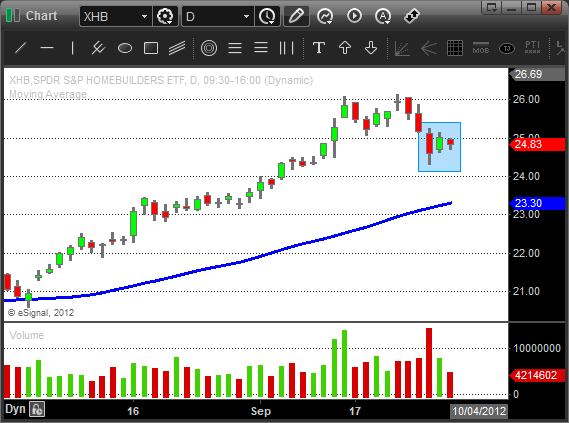The height and width of the screenshot is (423, 569).
Task: Click the Moving Average study label
Action: coord(48,94)
